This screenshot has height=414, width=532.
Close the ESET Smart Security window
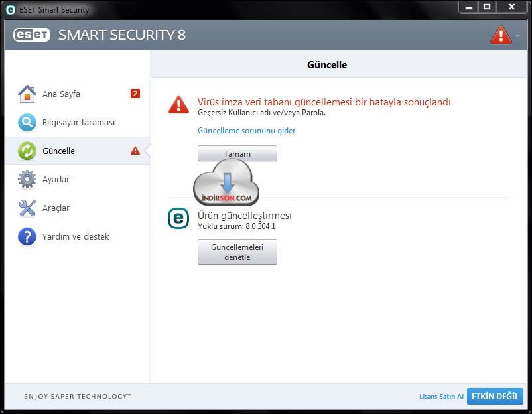[x=511, y=7]
